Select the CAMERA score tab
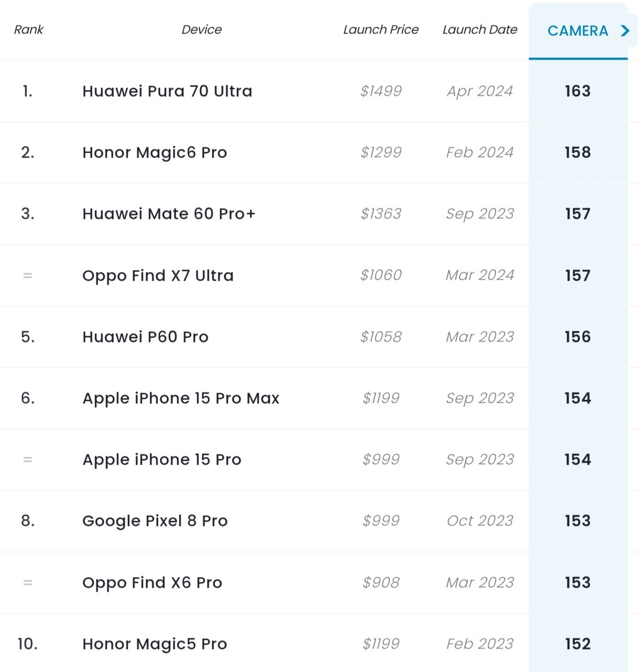 [578, 31]
